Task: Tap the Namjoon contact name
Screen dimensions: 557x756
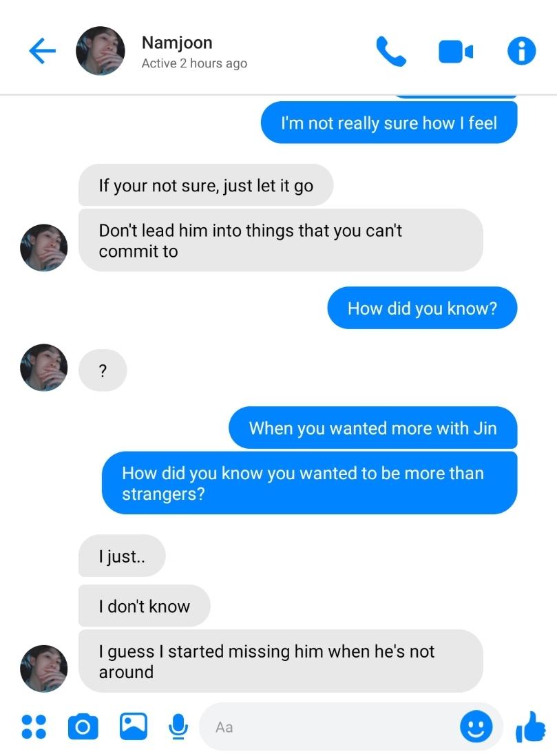Action: point(177,43)
